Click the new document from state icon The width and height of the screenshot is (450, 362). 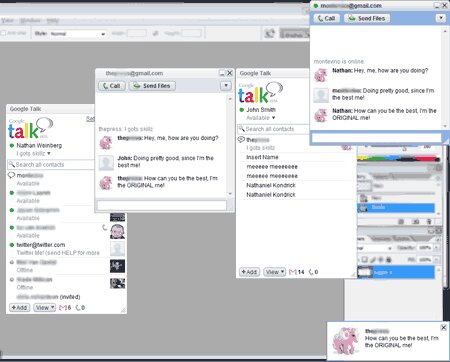401,222
